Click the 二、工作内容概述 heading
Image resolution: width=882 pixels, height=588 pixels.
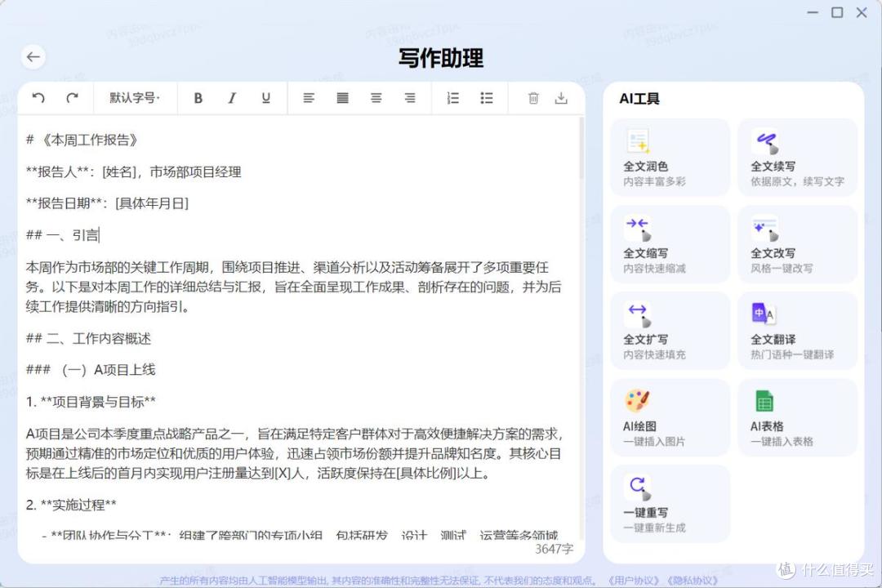88,338
